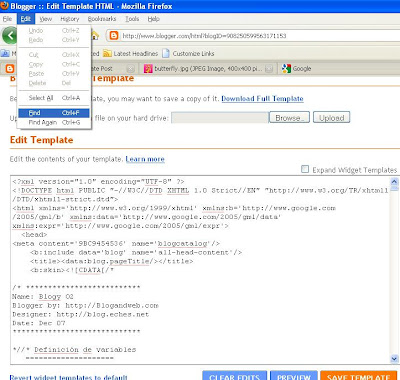Image resolution: width=400 pixels, height=380 pixels.
Task: Click the Home icon in navigation toolbar
Action: click(95, 35)
